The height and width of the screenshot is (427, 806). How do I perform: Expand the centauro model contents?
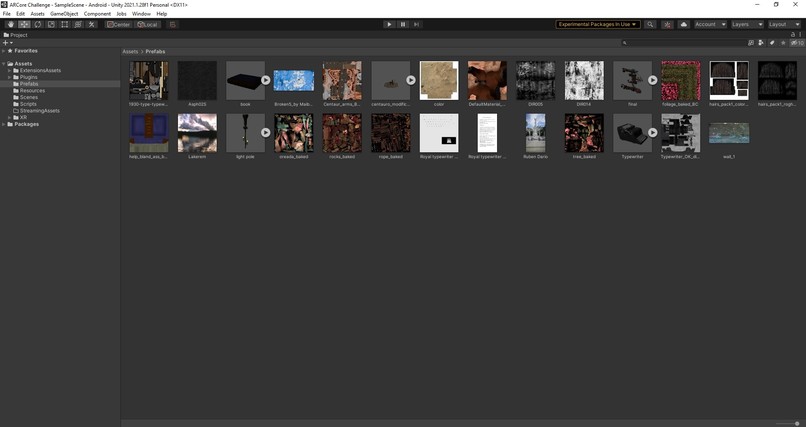[411, 80]
